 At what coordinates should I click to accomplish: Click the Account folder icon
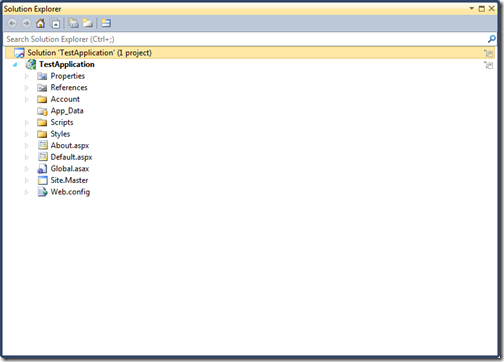[x=42, y=99]
